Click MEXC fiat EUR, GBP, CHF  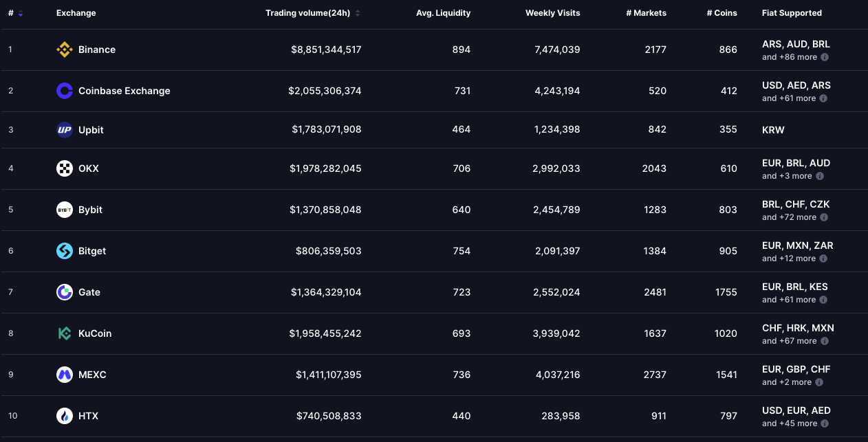[796, 369]
